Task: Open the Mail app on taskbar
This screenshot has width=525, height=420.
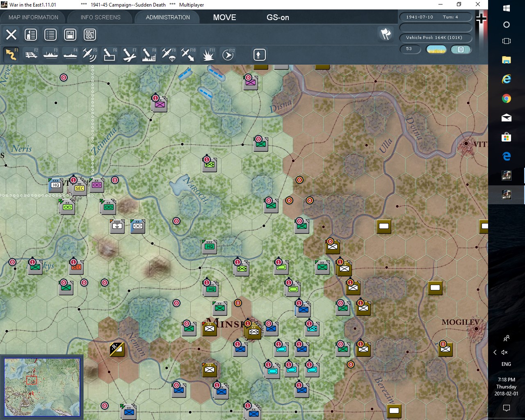Action: coord(507,118)
